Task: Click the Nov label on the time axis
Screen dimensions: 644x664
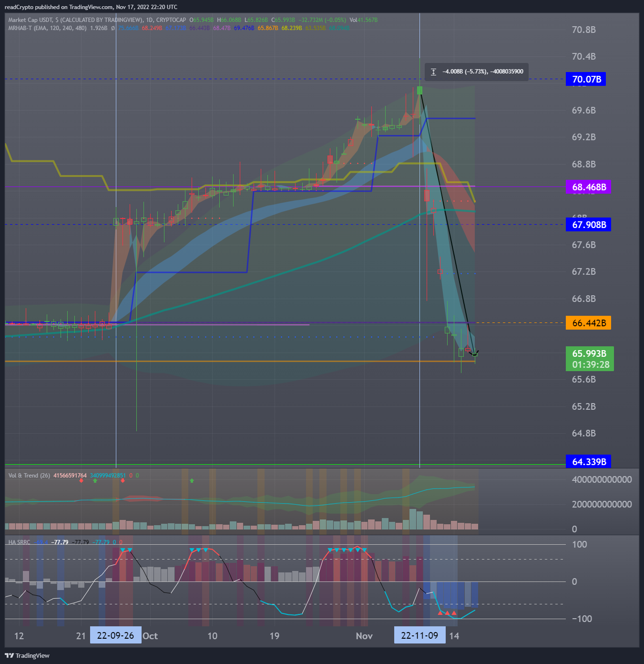Action: 364,636
